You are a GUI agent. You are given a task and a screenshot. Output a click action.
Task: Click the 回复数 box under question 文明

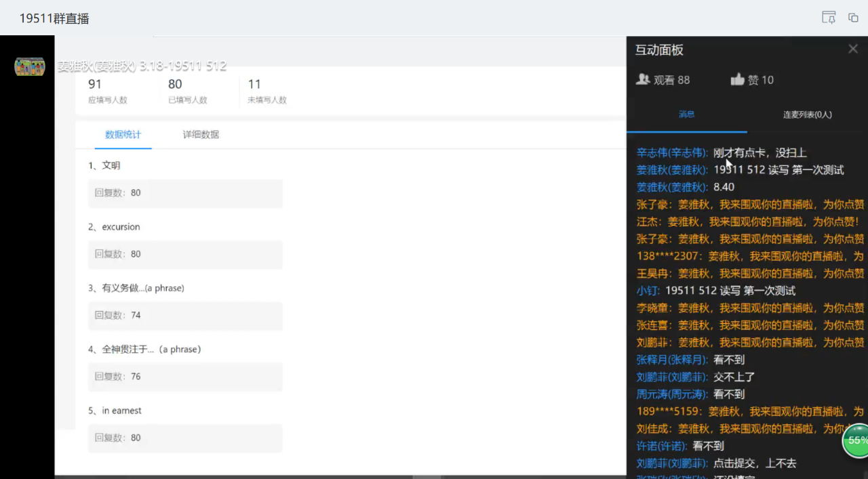click(x=184, y=193)
